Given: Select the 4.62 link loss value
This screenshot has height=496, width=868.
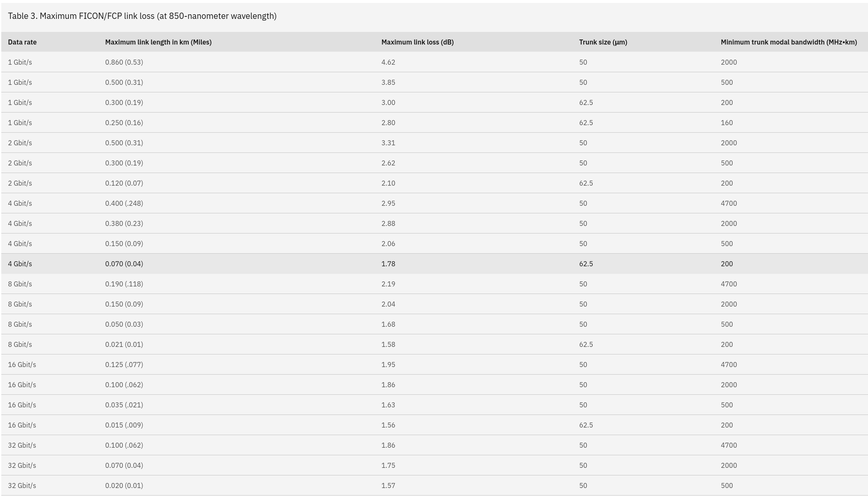Looking at the screenshot, I should 388,62.
